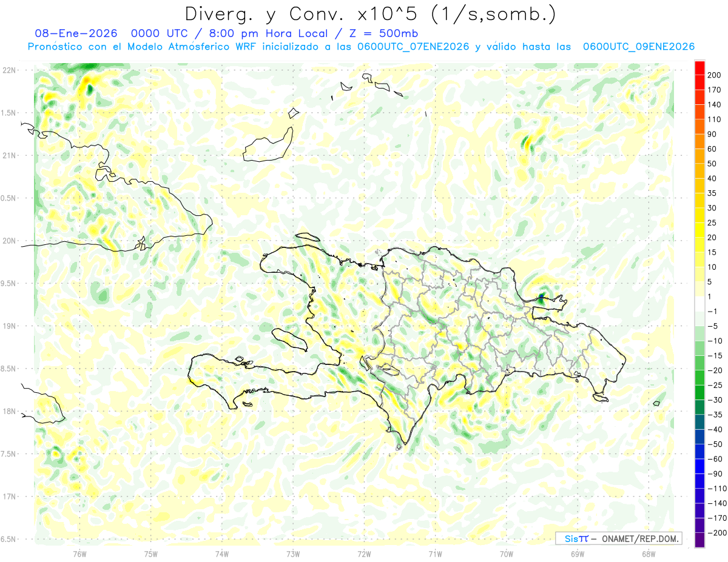Screen dimensions: 728x562
Task: Click the '75W' longitude label
Action: pyautogui.click(x=151, y=554)
